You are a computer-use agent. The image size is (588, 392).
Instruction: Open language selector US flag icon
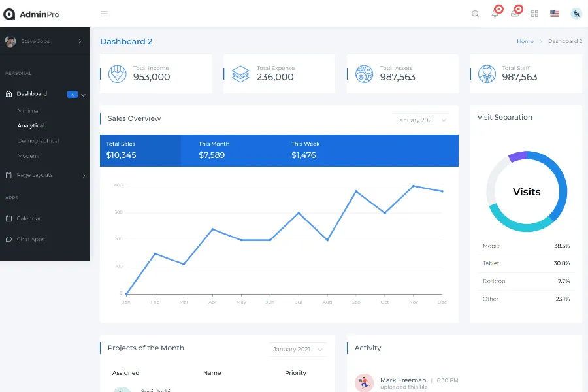555,14
